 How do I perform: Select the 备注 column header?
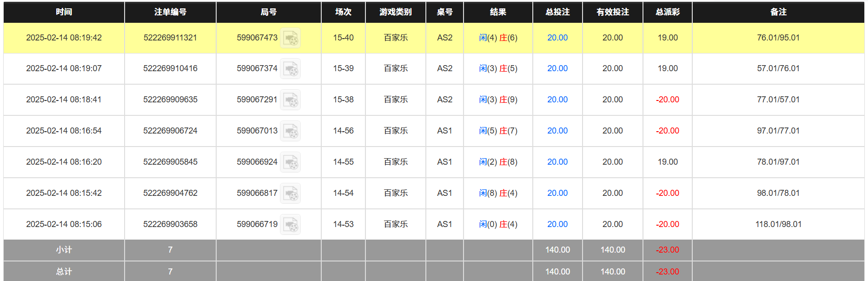(778, 13)
